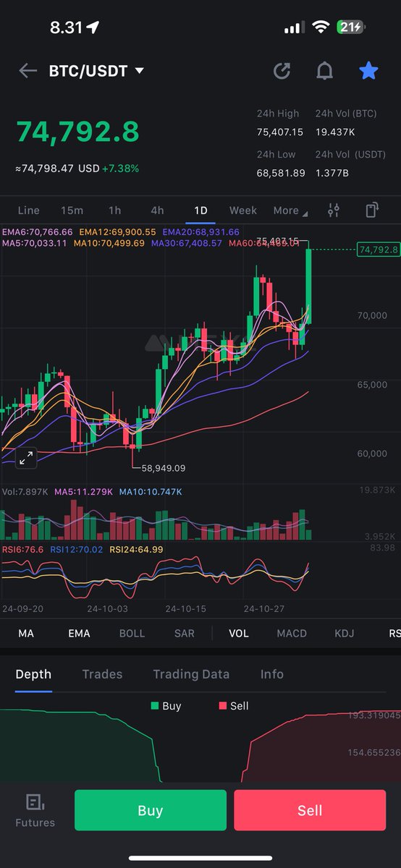Tap the 24h Low value 68,581.89

point(280,173)
